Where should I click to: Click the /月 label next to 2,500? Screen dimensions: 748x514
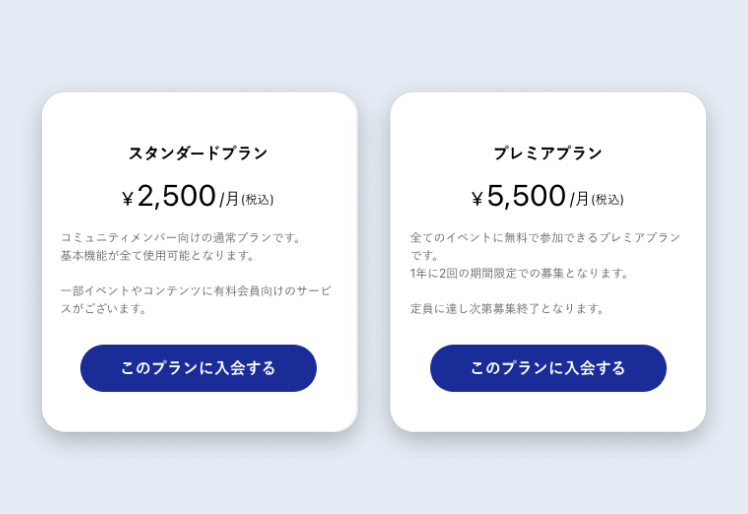point(229,199)
